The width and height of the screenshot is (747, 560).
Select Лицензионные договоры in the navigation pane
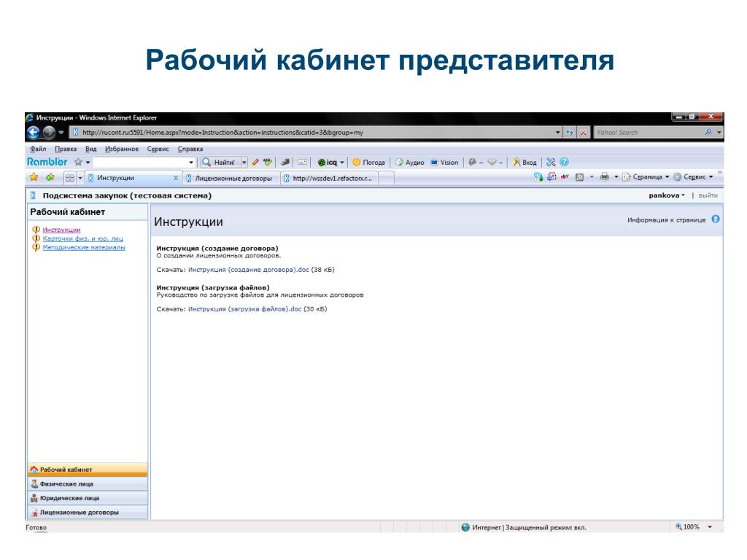(x=88, y=513)
